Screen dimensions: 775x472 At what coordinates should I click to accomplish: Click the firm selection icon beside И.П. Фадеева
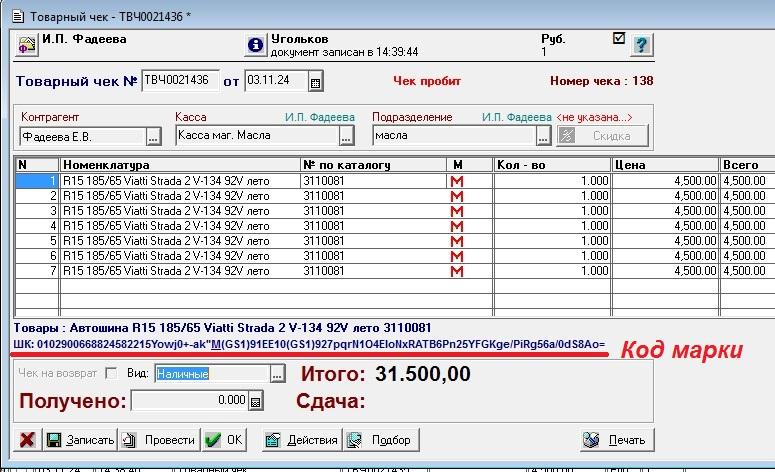[x=27, y=46]
